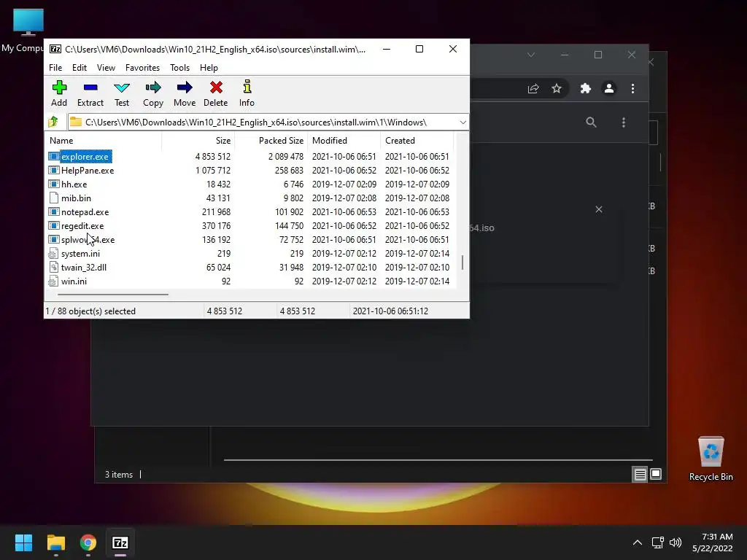Sort list by Size column header
Image resolution: width=747 pixels, height=560 pixels.
[198, 141]
